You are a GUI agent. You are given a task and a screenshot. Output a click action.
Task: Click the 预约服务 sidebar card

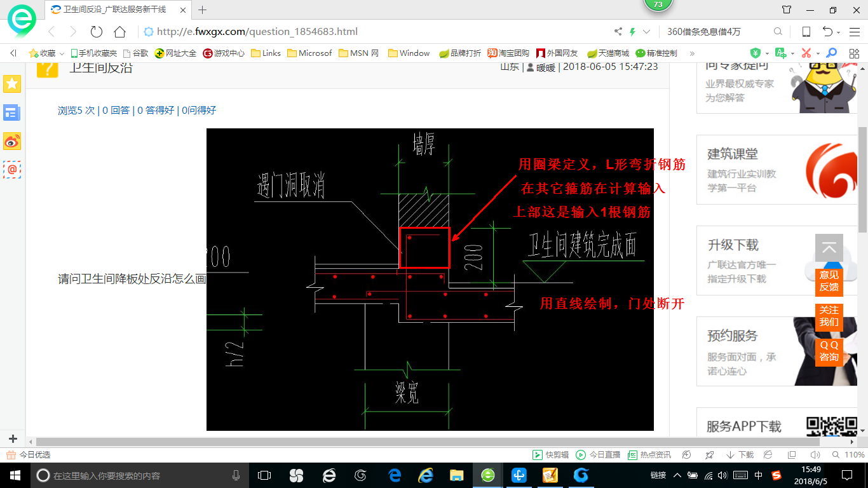pyautogui.click(x=777, y=351)
